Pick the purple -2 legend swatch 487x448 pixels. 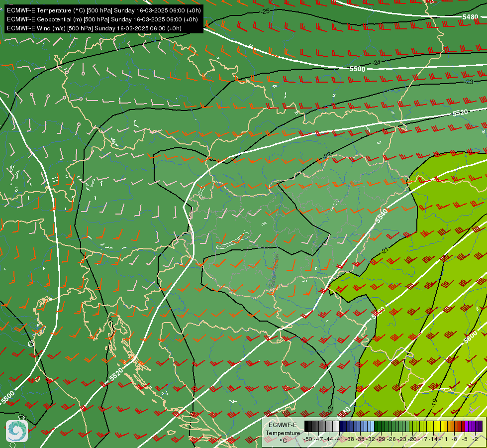(x=477, y=426)
